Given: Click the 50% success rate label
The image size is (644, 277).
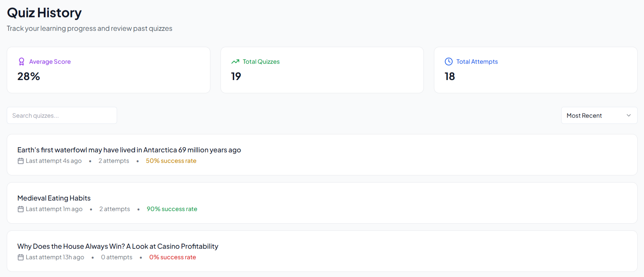Looking at the screenshot, I should click(x=171, y=161).
